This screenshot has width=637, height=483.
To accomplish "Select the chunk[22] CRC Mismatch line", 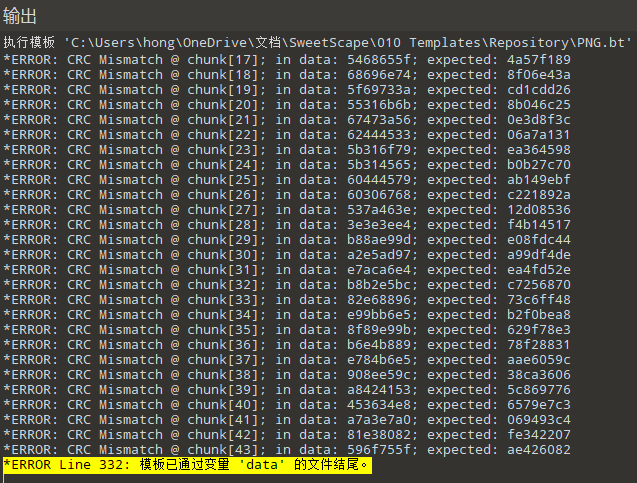I will [x=287, y=135].
